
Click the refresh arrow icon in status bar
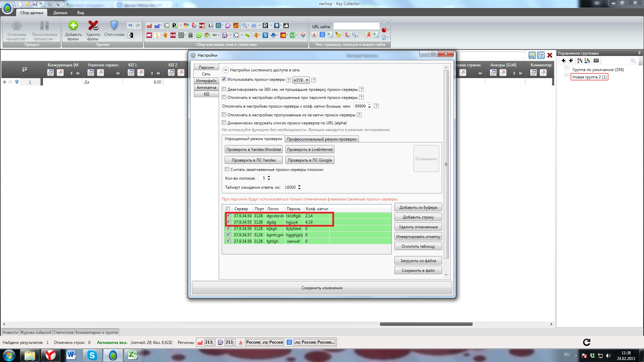586,342
